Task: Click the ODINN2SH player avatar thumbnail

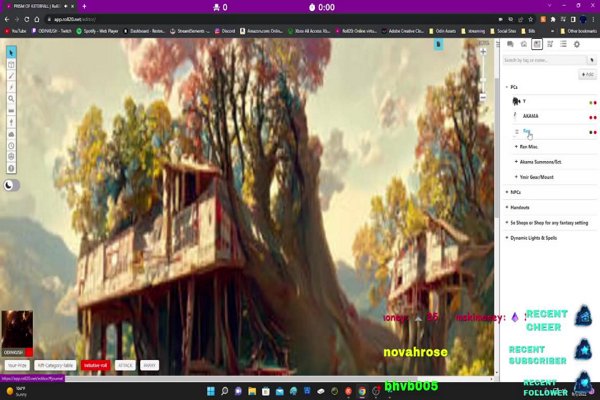Action: [x=17, y=329]
